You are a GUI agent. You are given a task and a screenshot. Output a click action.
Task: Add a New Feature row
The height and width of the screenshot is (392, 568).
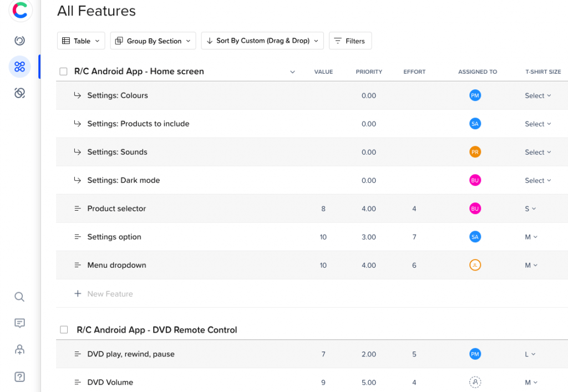(110, 294)
